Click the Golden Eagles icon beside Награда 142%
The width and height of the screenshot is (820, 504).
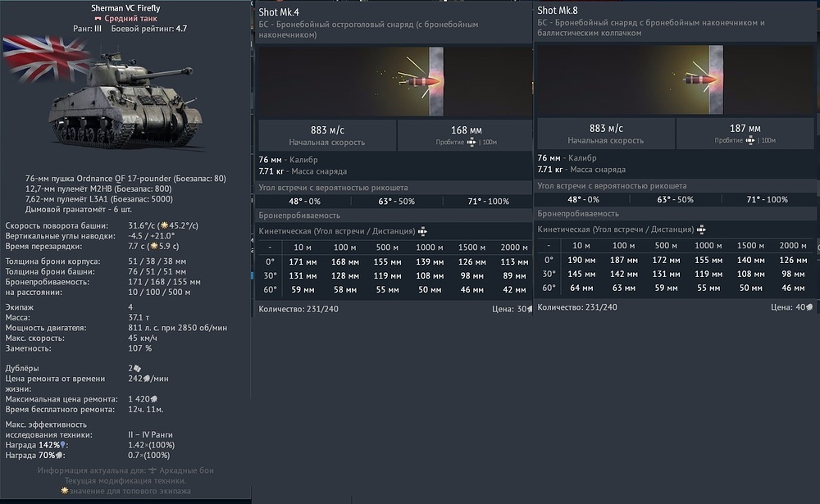tap(61, 445)
